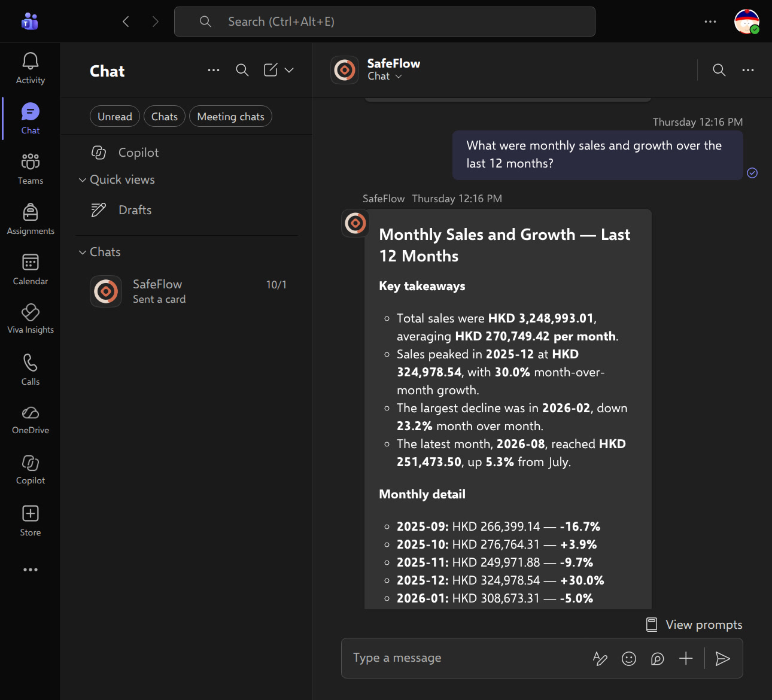The width and height of the screenshot is (772, 700).
Task: Focus the Search box
Action: pyautogui.click(x=385, y=22)
